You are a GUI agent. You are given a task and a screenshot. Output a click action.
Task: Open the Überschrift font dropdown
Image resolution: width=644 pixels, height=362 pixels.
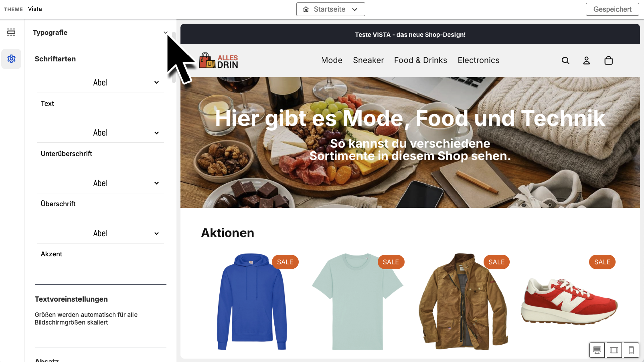101,183
